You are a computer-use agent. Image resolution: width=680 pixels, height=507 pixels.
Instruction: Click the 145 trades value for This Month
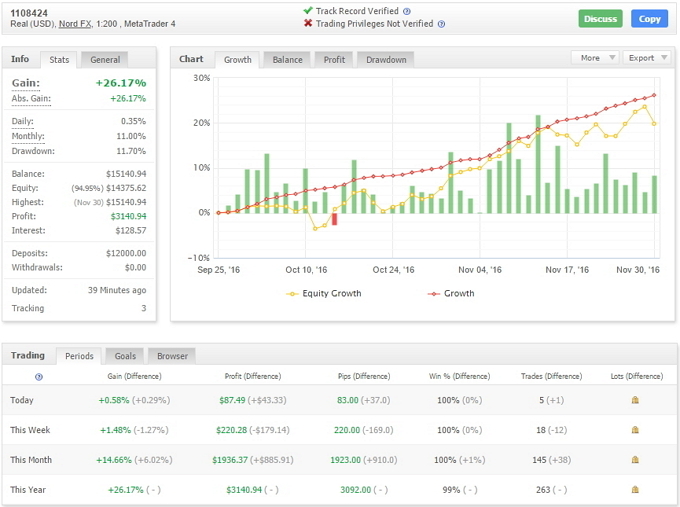pyautogui.click(x=539, y=460)
